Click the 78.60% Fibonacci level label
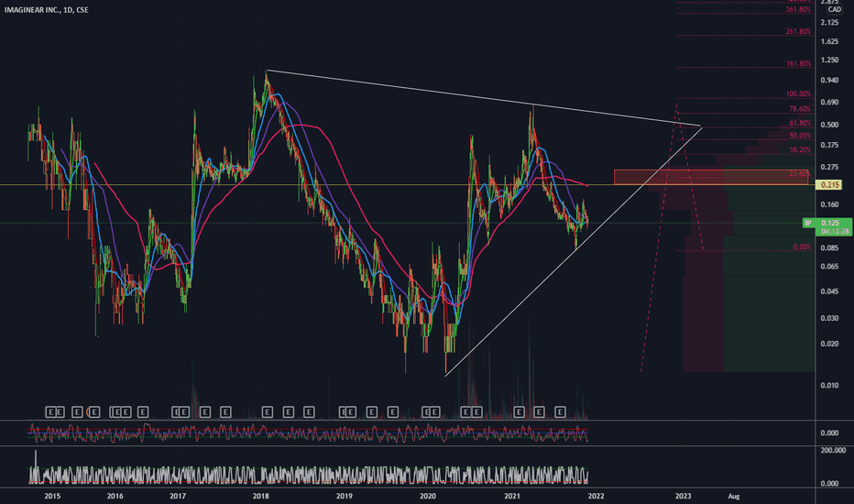The height and width of the screenshot is (504, 854). tap(800, 109)
